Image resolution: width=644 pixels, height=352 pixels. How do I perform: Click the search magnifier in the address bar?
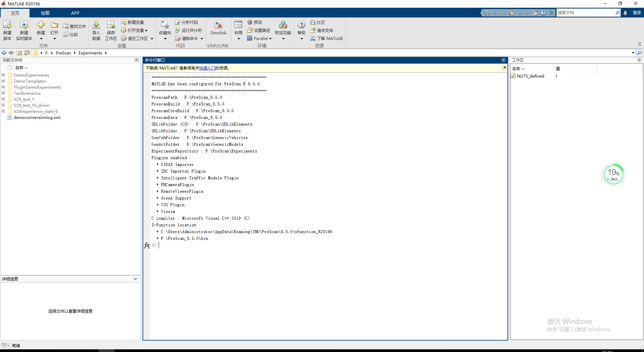pos(640,53)
